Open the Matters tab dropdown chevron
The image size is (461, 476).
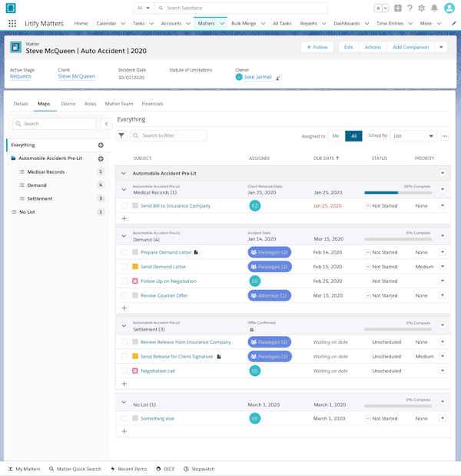[222, 23]
